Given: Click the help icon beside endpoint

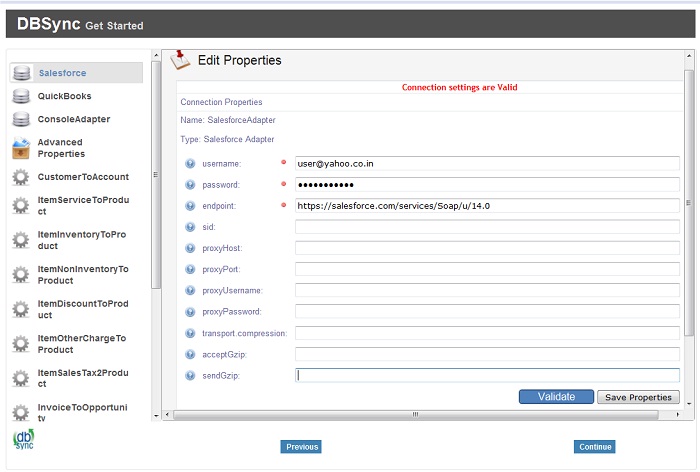Looking at the screenshot, I should pos(190,206).
